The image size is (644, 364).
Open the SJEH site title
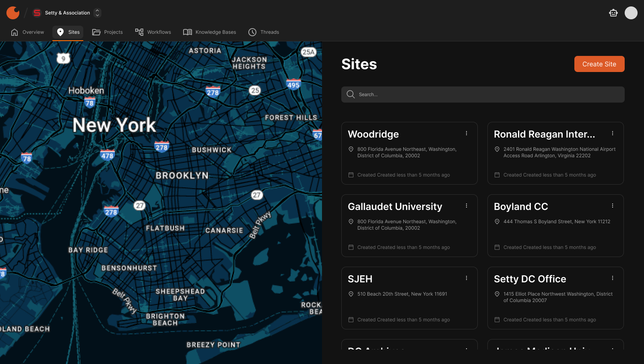pyautogui.click(x=360, y=279)
